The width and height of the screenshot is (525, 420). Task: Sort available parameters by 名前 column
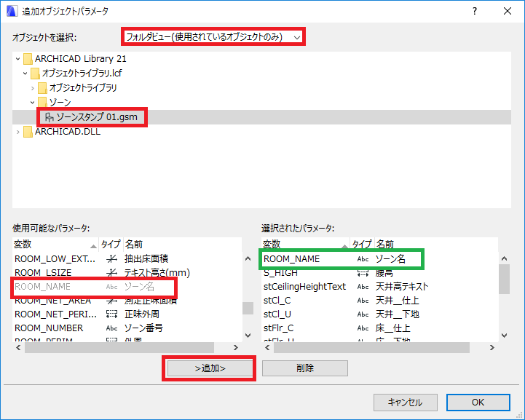coord(183,245)
